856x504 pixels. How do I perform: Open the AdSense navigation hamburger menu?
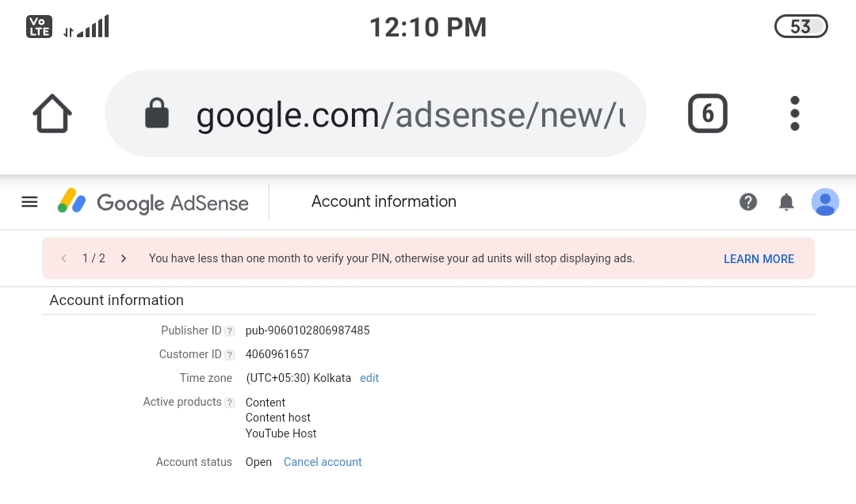29,201
